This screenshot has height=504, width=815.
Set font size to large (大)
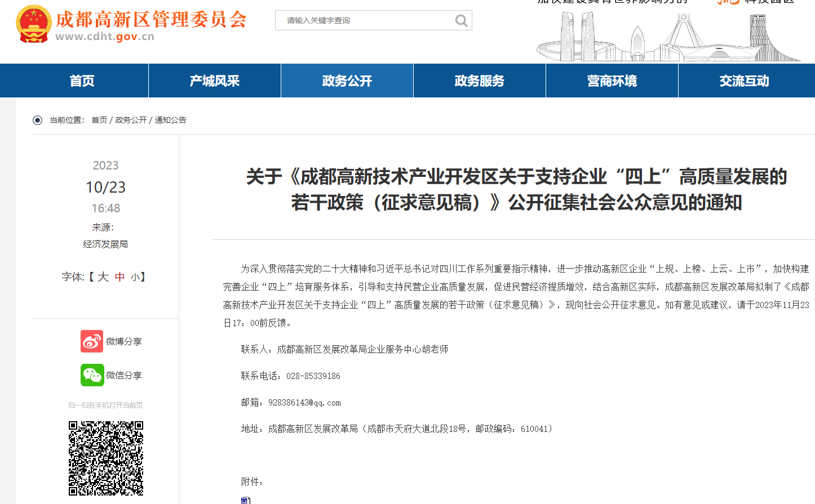point(103,277)
